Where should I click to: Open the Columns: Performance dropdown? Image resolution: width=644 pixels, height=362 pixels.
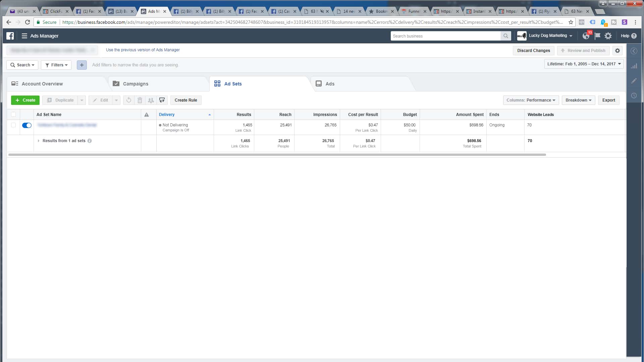(531, 100)
